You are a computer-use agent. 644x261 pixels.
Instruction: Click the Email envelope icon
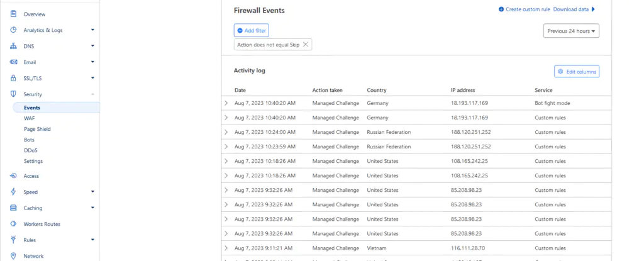(13, 62)
